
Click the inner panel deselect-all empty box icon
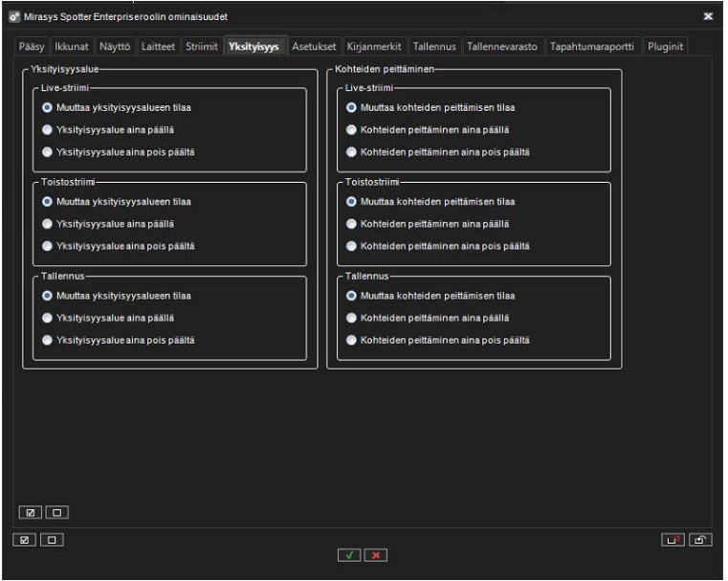pos(55,512)
